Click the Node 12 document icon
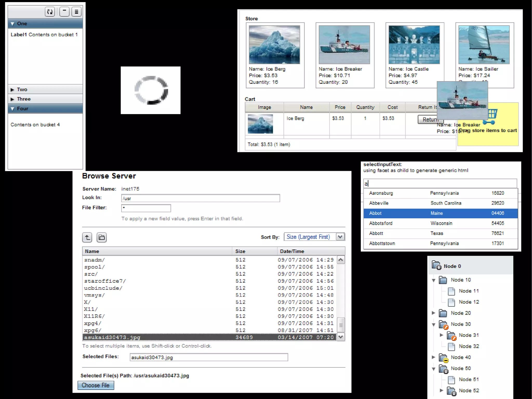Screen dimensions: 532x399 click(x=451, y=302)
